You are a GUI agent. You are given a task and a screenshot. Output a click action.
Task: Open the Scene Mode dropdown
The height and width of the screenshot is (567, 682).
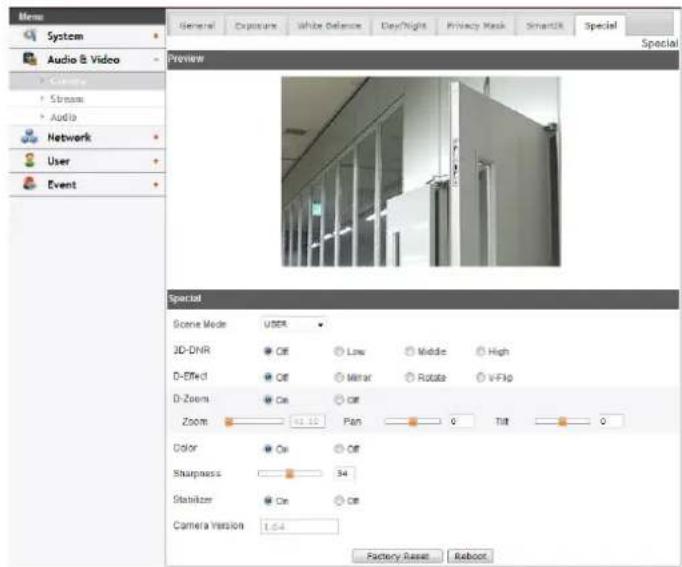point(294,324)
